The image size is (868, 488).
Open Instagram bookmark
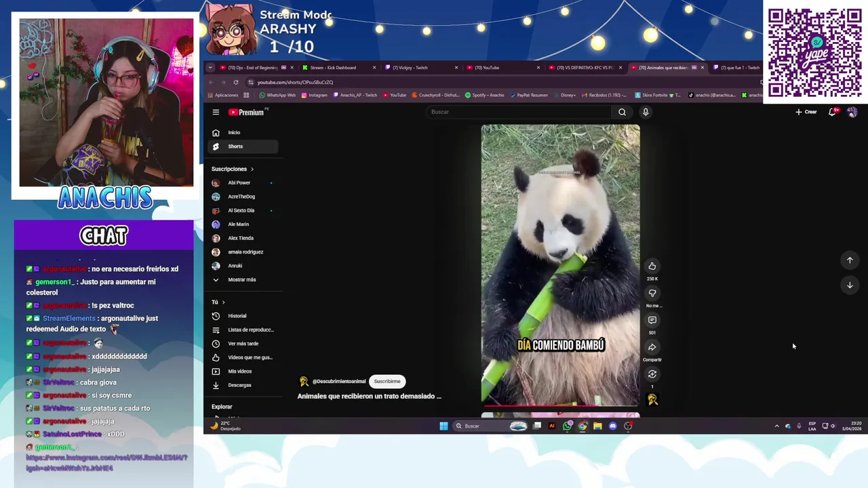[314, 96]
